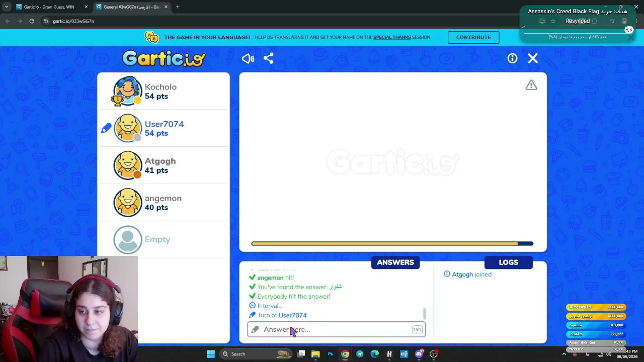The width and height of the screenshot is (644, 362).
Task: Click the donor row showing 707,000
Action: (596, 325)
